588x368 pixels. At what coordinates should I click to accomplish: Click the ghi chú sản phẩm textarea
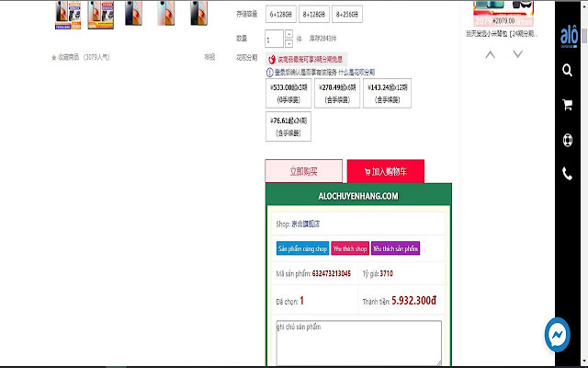point(359,342)
